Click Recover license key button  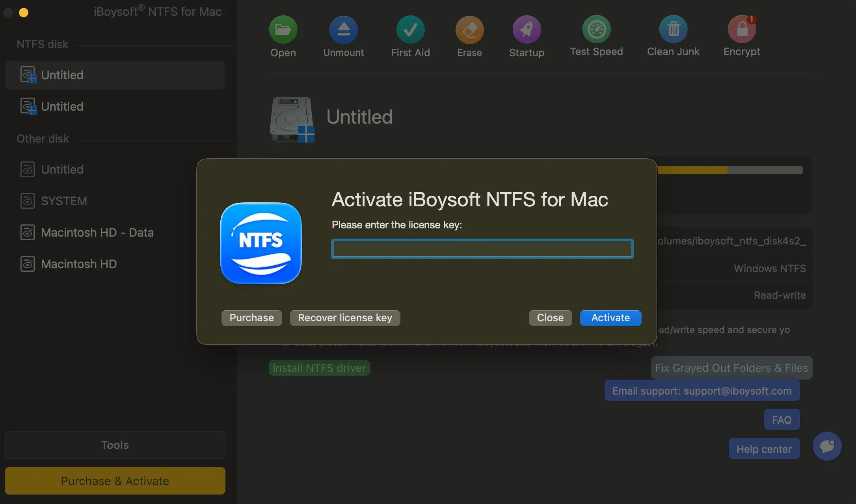click(345, 318)
